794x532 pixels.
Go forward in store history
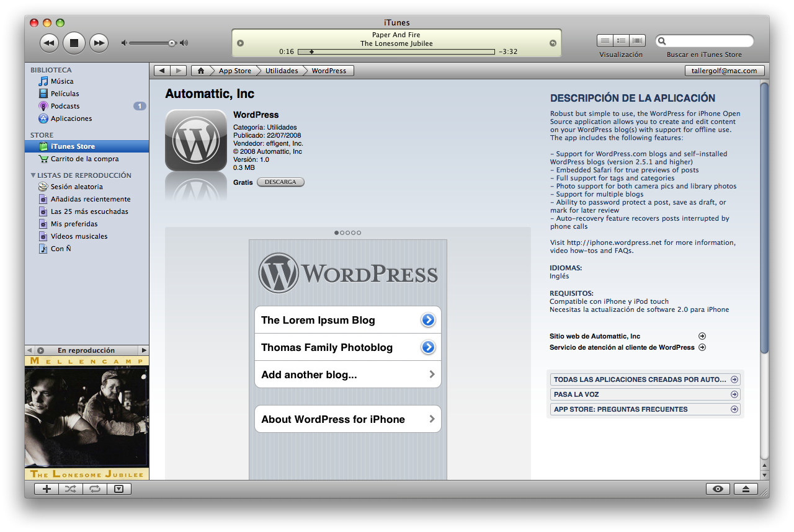tap(178, 71)
